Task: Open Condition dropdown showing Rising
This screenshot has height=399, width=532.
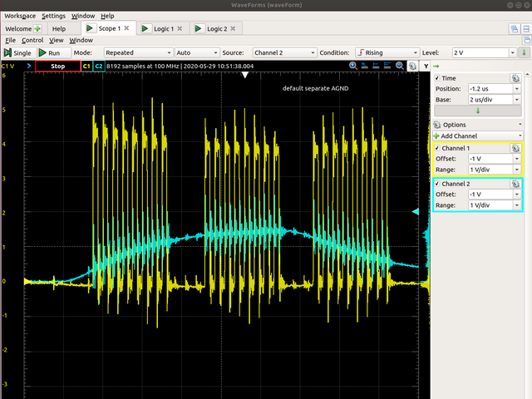Action: (387, 53)
